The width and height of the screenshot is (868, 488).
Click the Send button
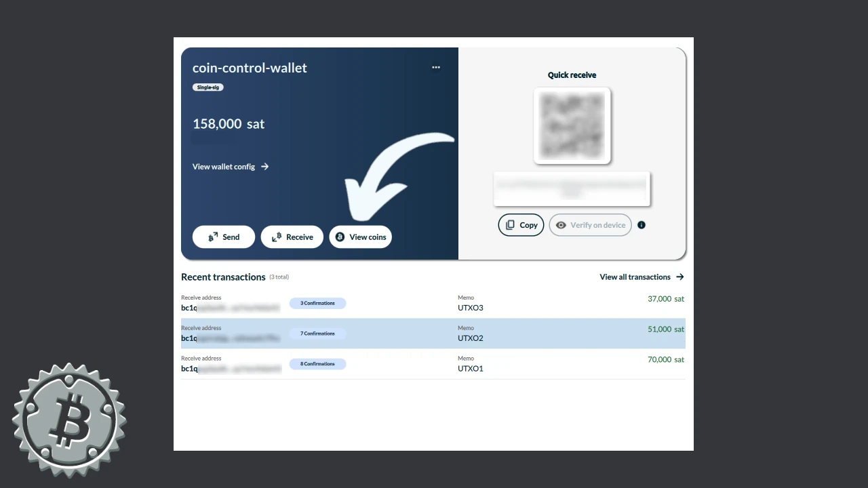224,237
